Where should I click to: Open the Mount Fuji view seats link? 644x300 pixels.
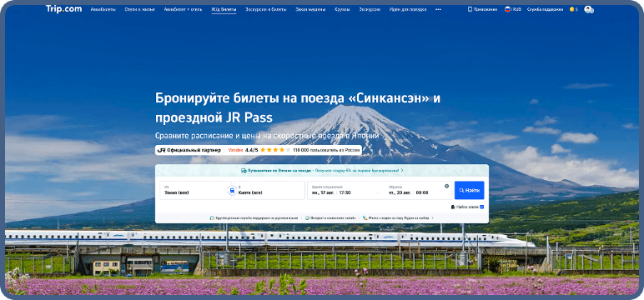coord(399,218)
